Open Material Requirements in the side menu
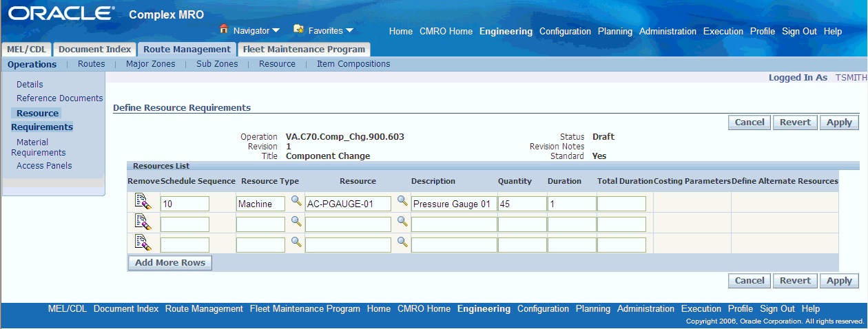 [39, 147]
